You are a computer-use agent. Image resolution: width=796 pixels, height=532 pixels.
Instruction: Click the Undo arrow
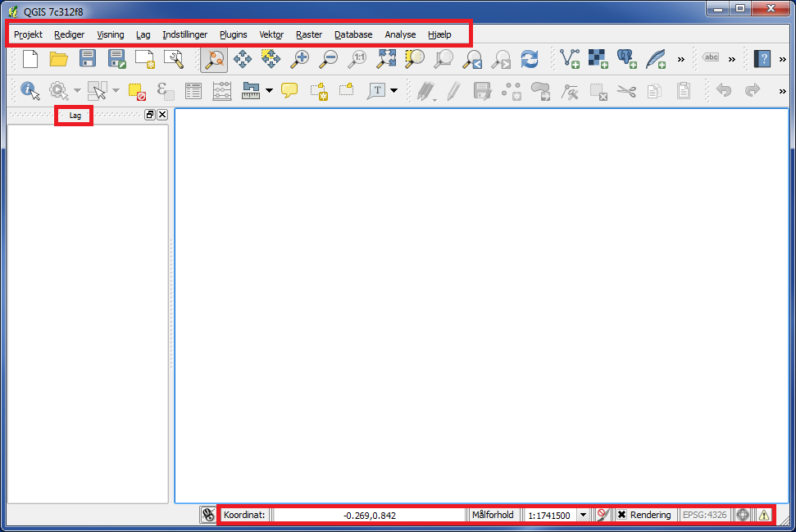point(723,90)
